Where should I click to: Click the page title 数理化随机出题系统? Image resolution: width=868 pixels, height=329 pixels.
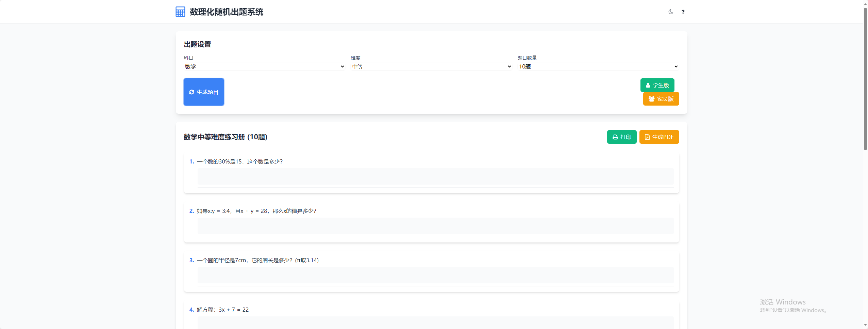[x=227, y=12]
